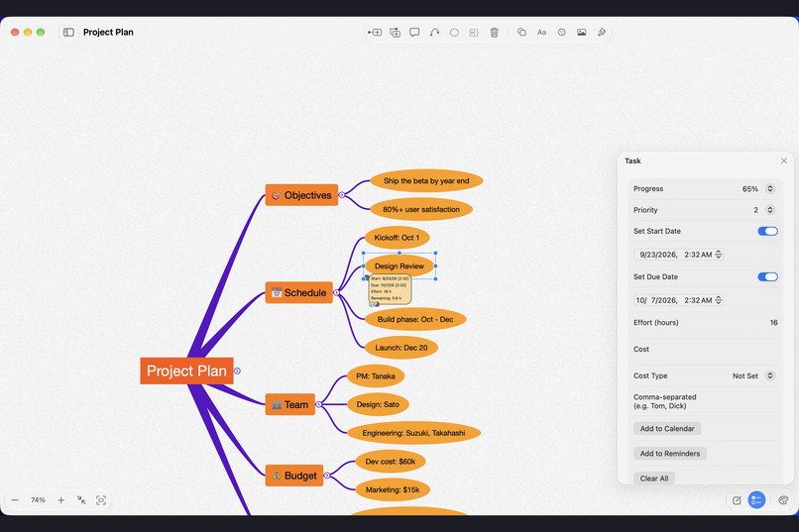Viewport: 799px width, 532px height.
Task: Collapse the Objectives branch
Action: (x=342, y=195)
